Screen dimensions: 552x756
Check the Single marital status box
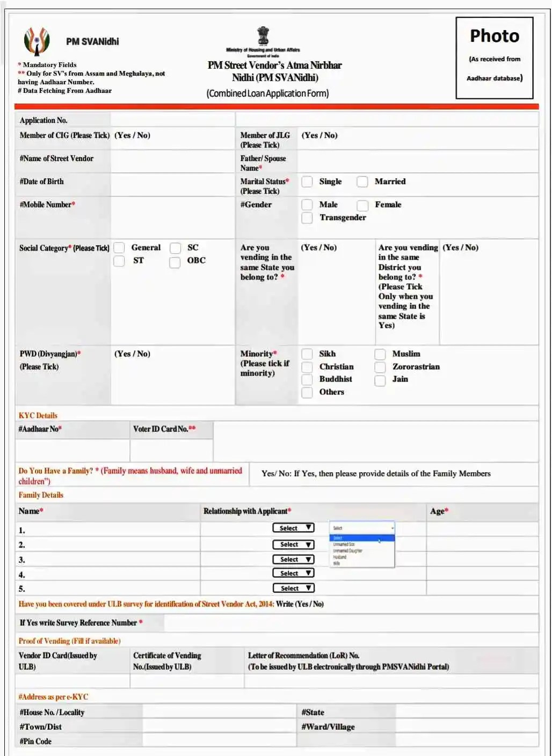pyautogui.click(x=307, y=182)
